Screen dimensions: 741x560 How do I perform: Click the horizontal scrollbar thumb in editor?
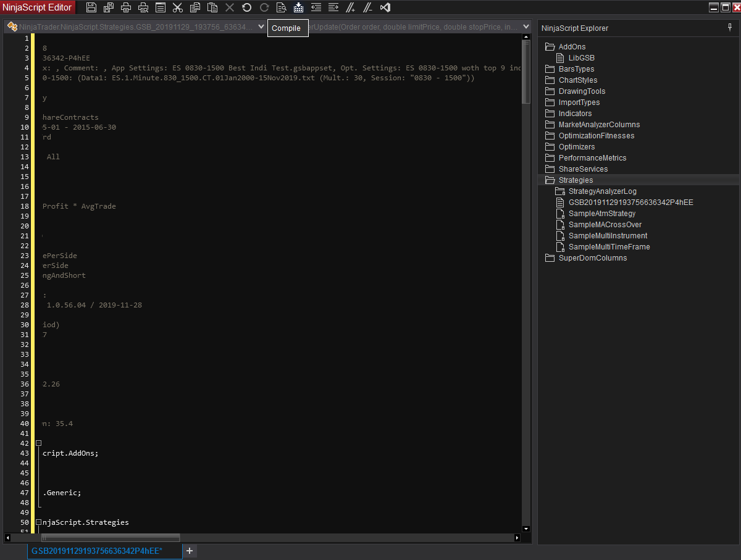pos(110,538)
